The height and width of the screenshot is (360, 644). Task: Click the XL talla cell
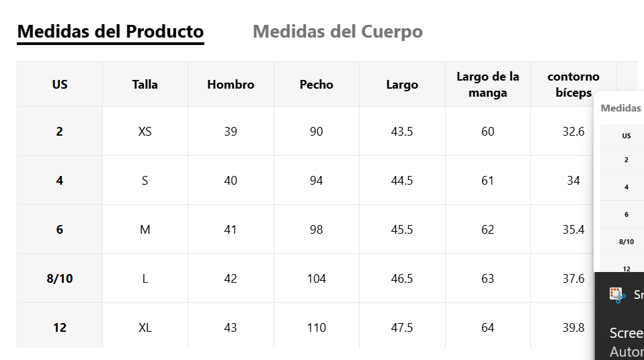coord(145,328)
